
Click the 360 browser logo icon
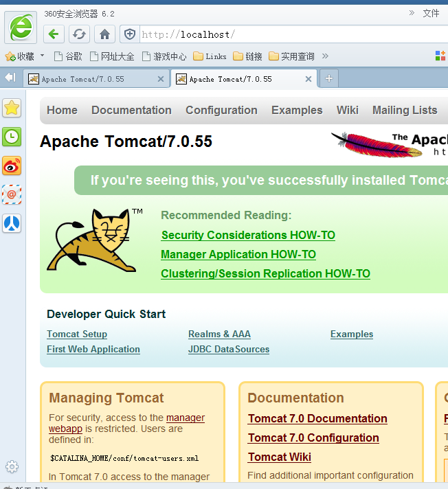[21, 27]
